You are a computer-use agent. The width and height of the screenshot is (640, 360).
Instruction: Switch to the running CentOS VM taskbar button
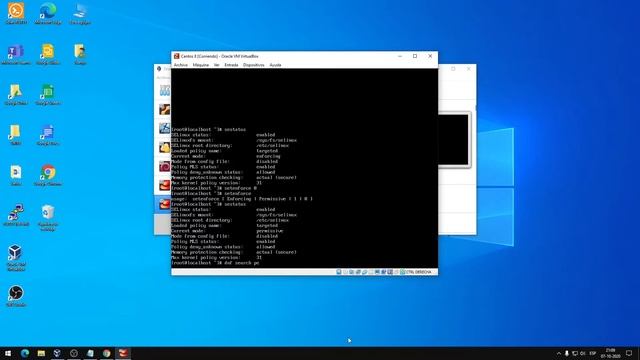pyautogui.click(x=123, y=353)
